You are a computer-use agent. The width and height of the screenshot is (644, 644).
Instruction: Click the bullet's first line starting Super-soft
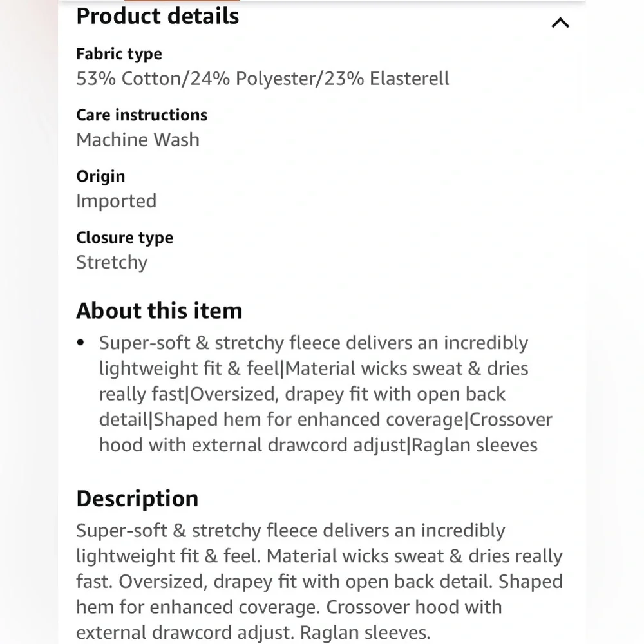(x=313, y=343)
